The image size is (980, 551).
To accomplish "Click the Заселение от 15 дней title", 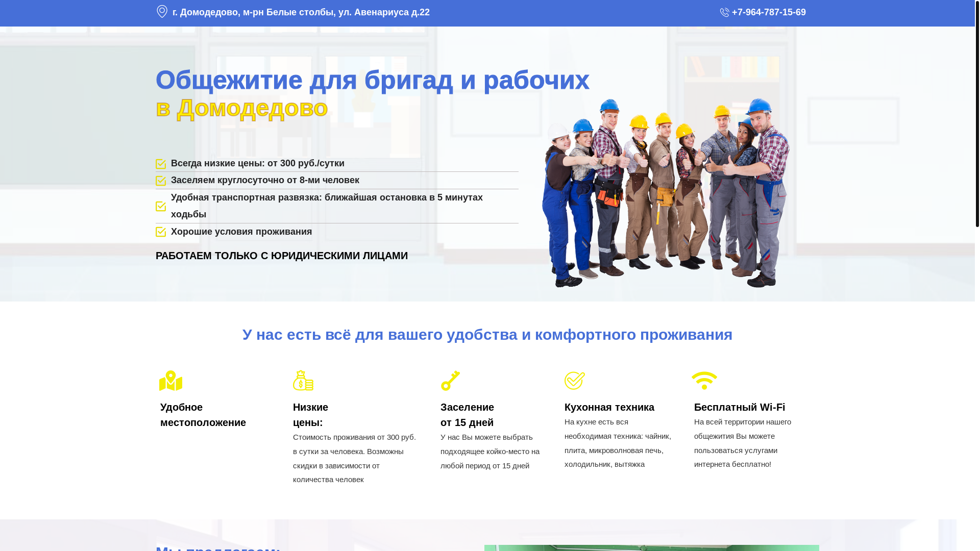I will click(467, 415).
